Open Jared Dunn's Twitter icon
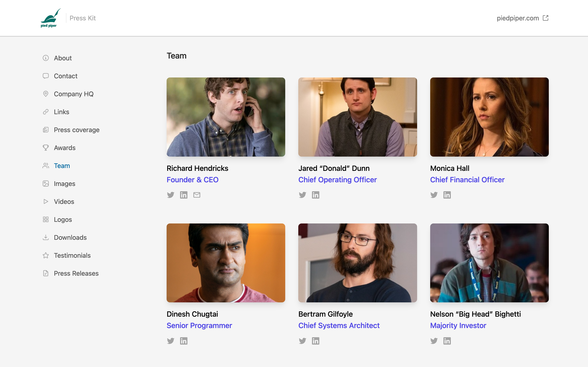This screenshot has width=588, height=367. [303, 195]
